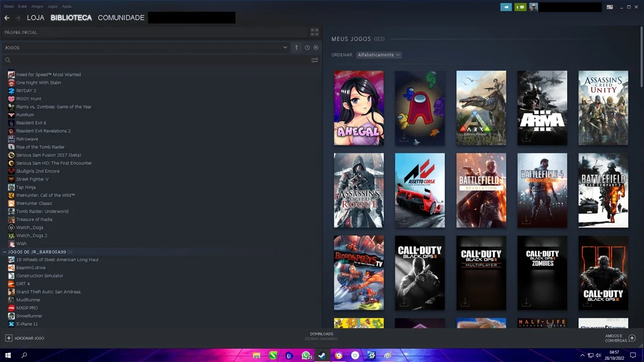Open the Among Us cover thumbnail
Image resolution: width=644 pixels, height=362 pixels.
coord(420,108)
